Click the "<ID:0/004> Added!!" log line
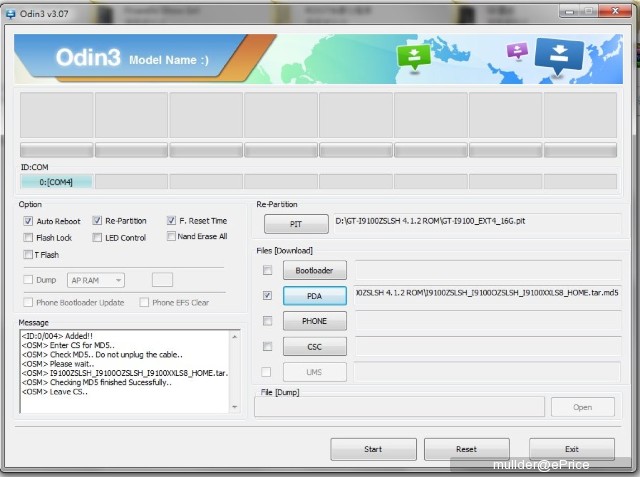The image size is (640, 477). coord(57,336)
